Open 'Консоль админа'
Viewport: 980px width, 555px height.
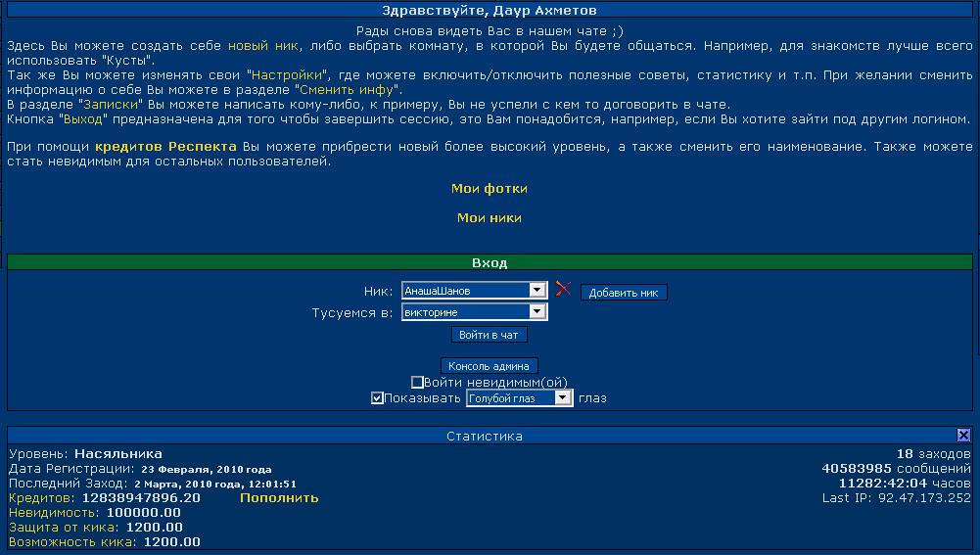pos(489,366)
